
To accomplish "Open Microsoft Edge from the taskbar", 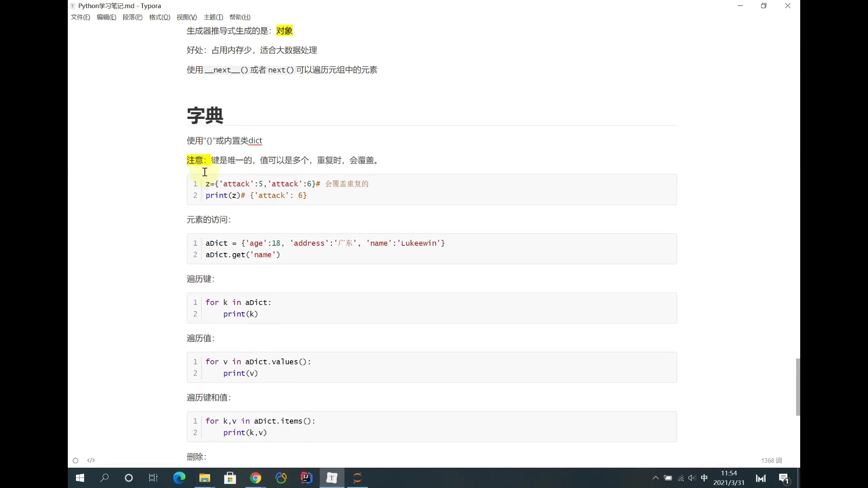I will pyautogui.click(x=179, y=478).
